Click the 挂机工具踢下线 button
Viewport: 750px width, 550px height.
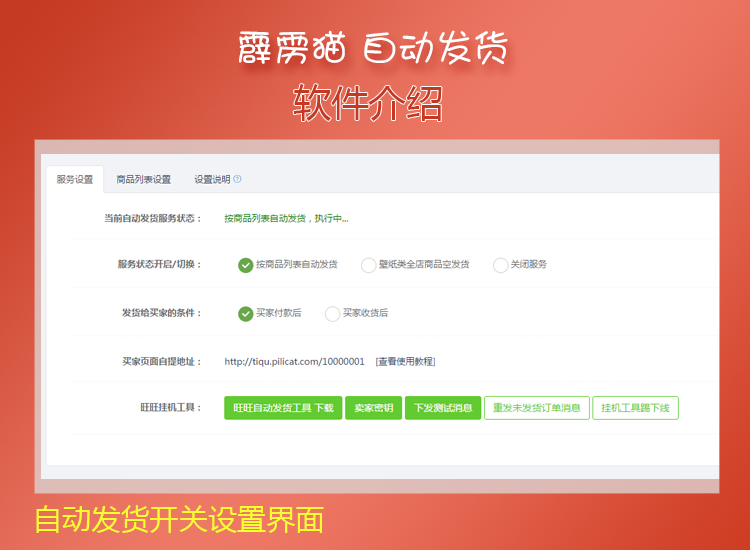635,408
